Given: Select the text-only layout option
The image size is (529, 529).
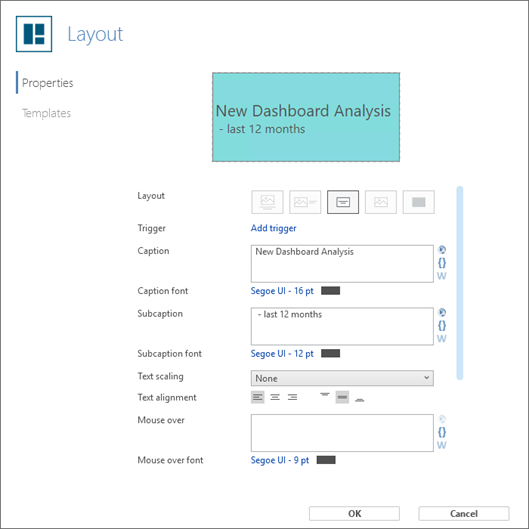Looking at the screenshot, I should tap(343, 202).
